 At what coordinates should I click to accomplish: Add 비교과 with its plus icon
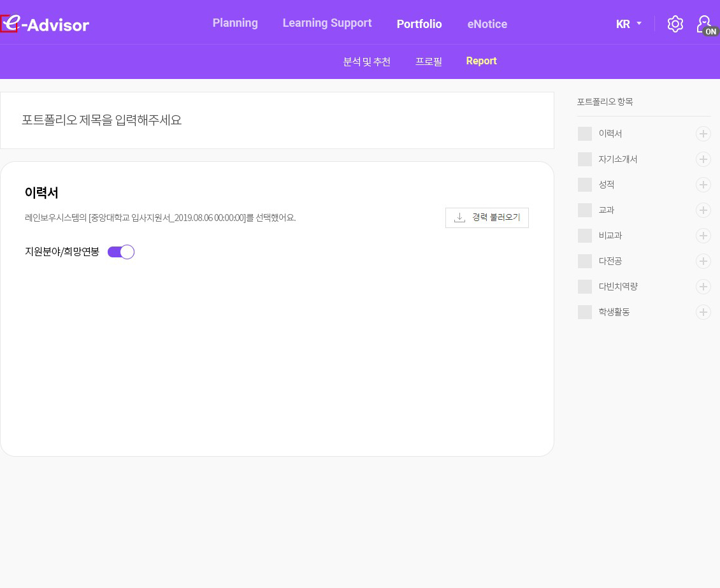pos(703,236)
